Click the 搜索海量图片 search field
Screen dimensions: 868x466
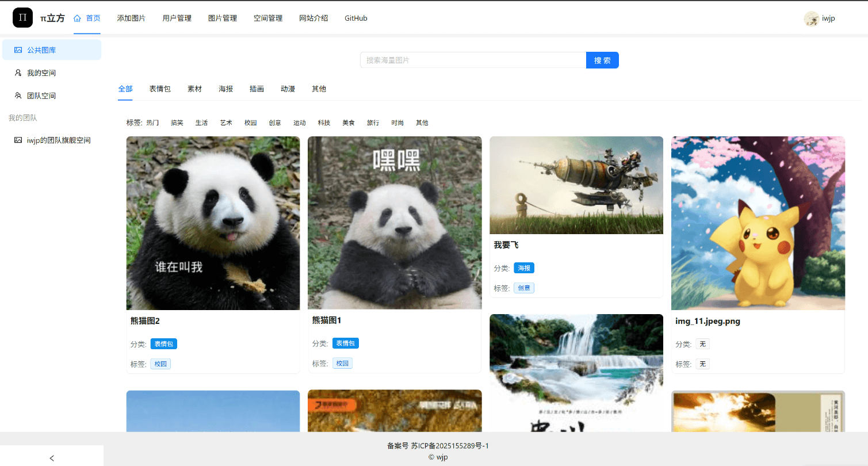pos(473,60)
